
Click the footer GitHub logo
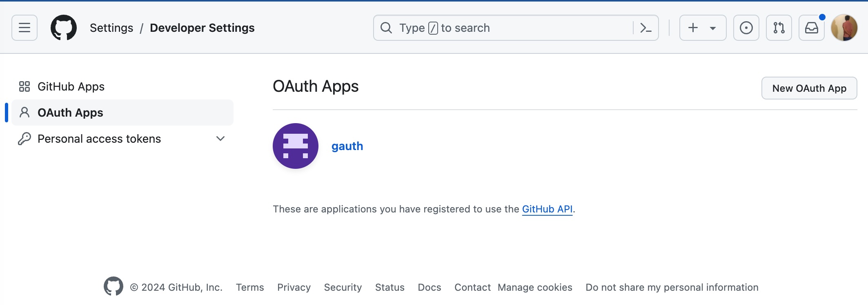point(114,287)
